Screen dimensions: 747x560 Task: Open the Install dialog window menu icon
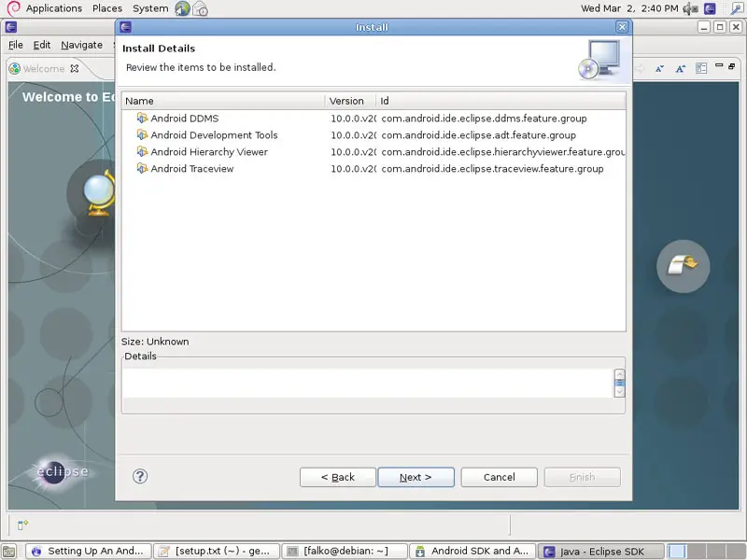(x=126, y=27)
